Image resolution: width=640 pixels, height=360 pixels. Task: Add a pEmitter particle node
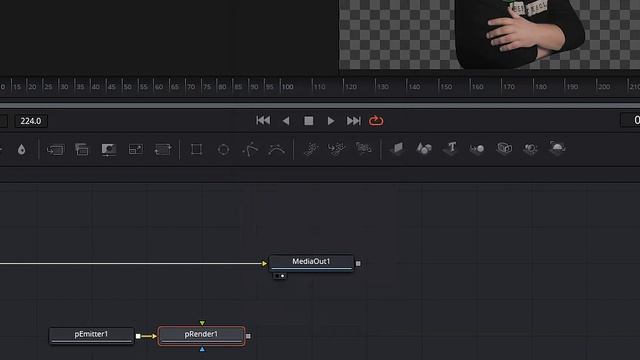coord(311,149)
